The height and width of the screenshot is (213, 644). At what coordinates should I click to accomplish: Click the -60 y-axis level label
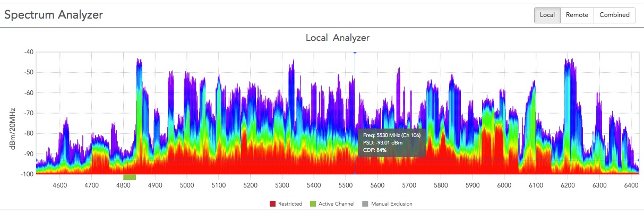(x=28, y=92)
